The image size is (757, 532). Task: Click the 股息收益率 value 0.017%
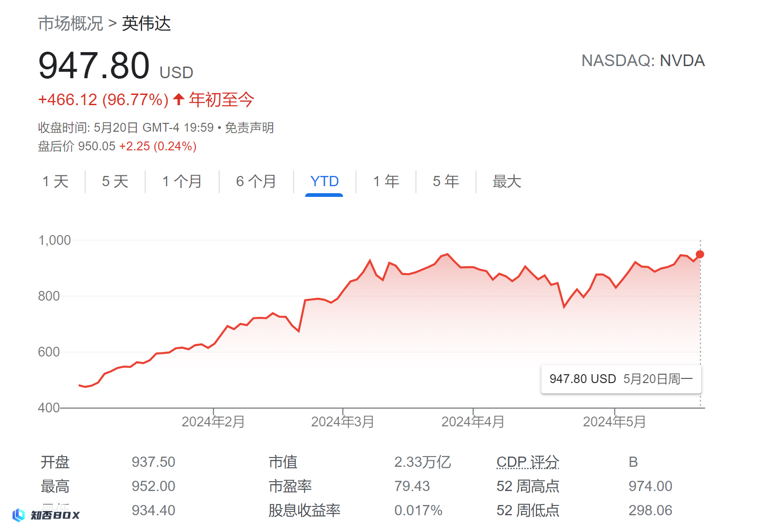(418, 510)
